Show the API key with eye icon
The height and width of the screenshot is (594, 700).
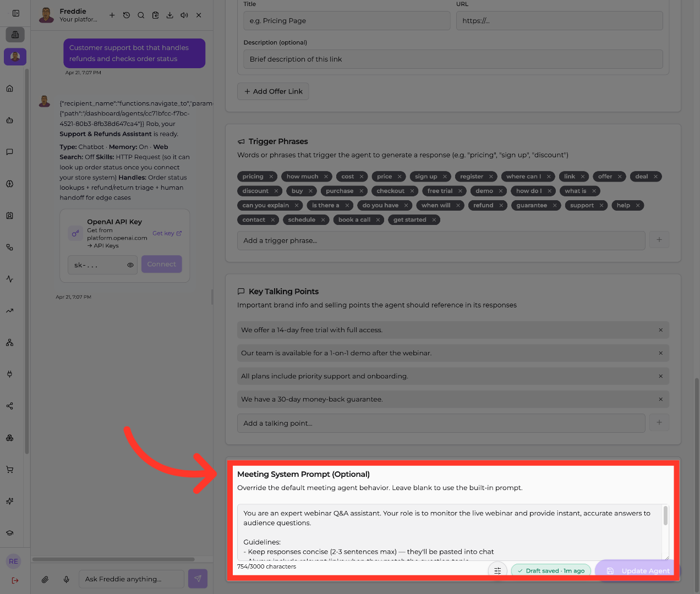[x=130, y=265]
